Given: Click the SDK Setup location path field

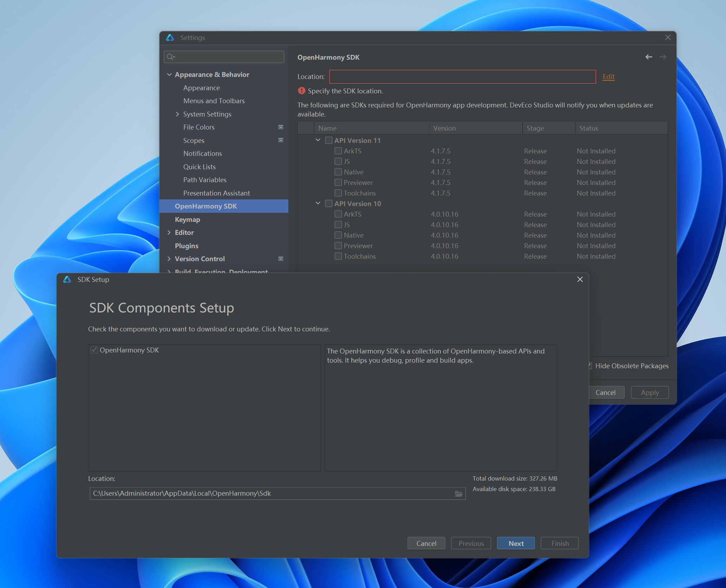Looking at the screenshot, I should coord(277,494).
